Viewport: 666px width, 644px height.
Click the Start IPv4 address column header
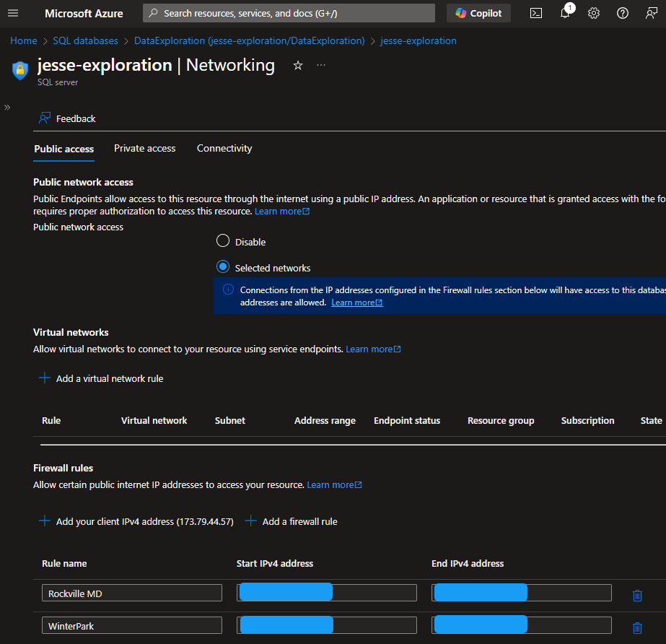pos(275,563)
